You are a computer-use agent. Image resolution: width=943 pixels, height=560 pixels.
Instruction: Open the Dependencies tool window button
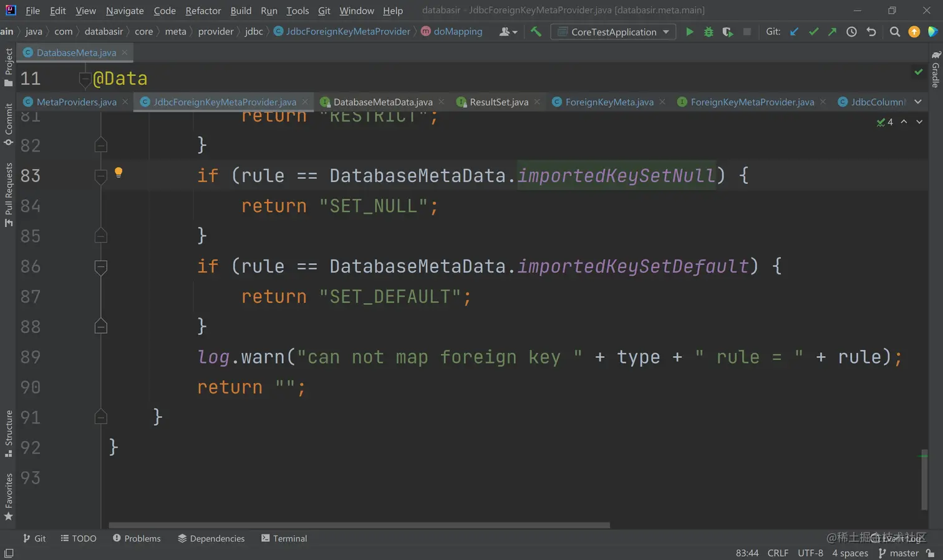click(x=211, y=538)
